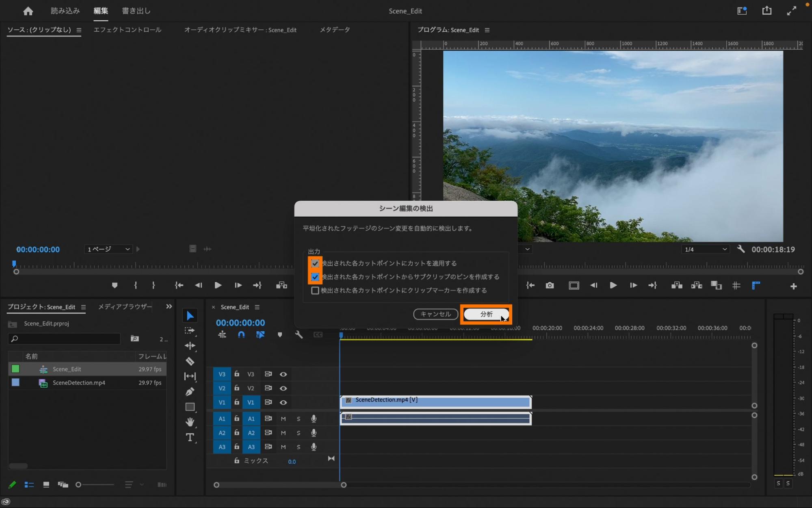
Task: Uncheck apply cut at each cut point
Action: pyautogui.click(x=315, y=263)
